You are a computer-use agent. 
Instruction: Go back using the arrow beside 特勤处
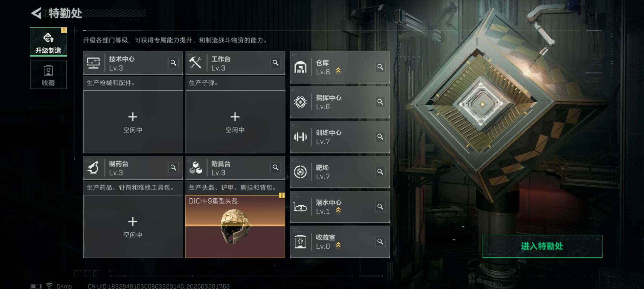[x=37, y=13]
